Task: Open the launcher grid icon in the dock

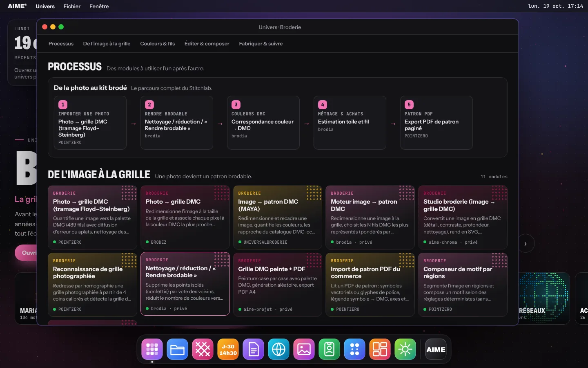Action: point(152,350)
